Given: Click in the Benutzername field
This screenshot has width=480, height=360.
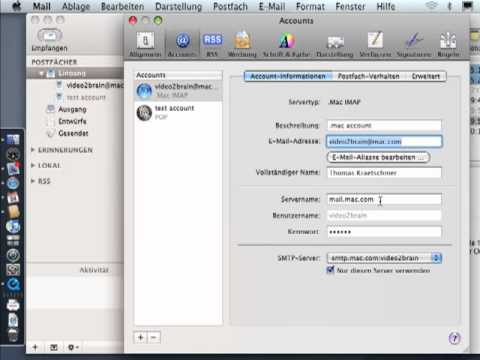Looking at the screenshot, I should coord(384,215).
